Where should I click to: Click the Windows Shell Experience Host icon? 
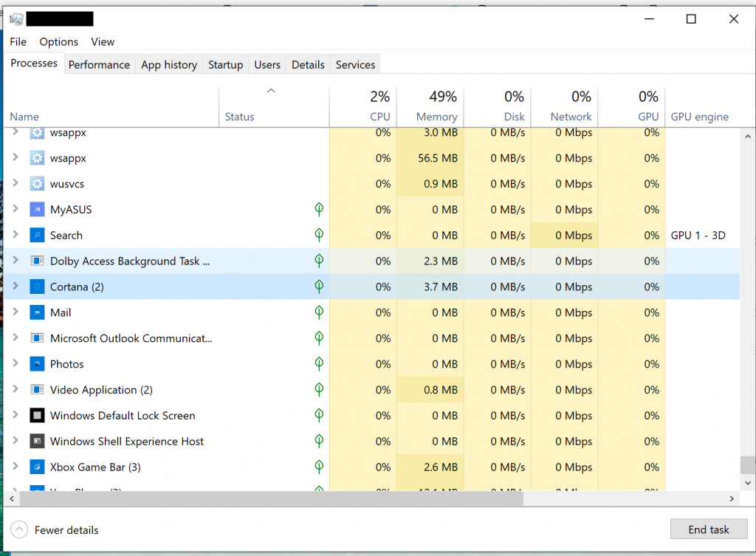click(37, 442)
